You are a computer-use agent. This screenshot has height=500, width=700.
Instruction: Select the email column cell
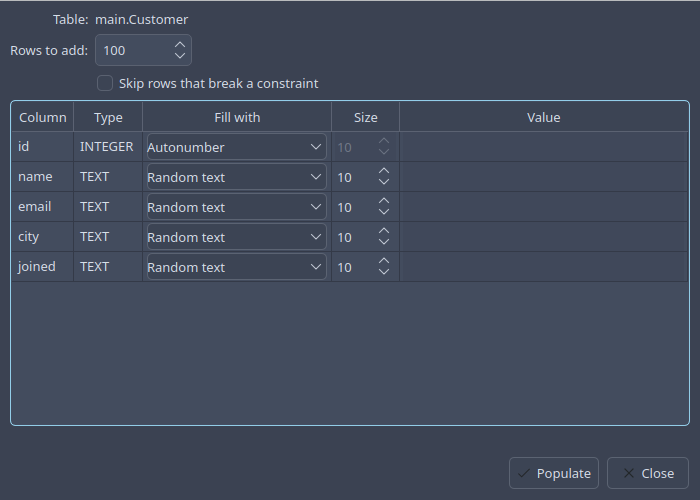click(x=42, y=206)
